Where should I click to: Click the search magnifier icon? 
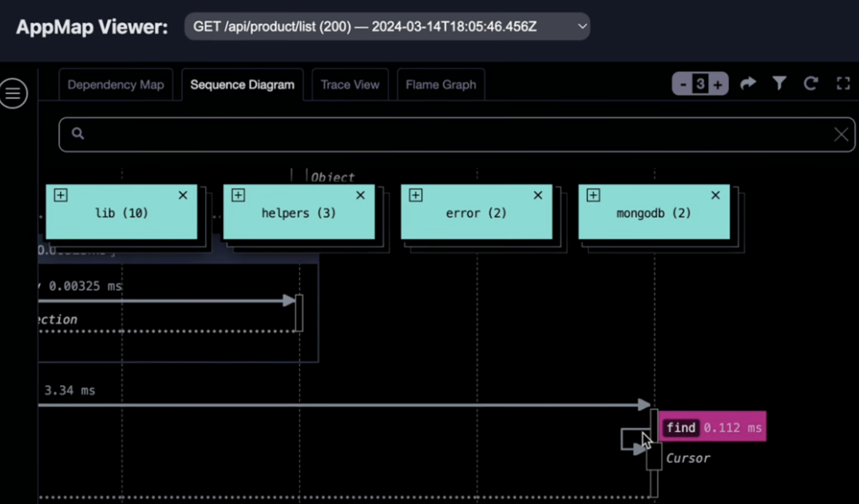pyautogui.click(x=77, y=134)
